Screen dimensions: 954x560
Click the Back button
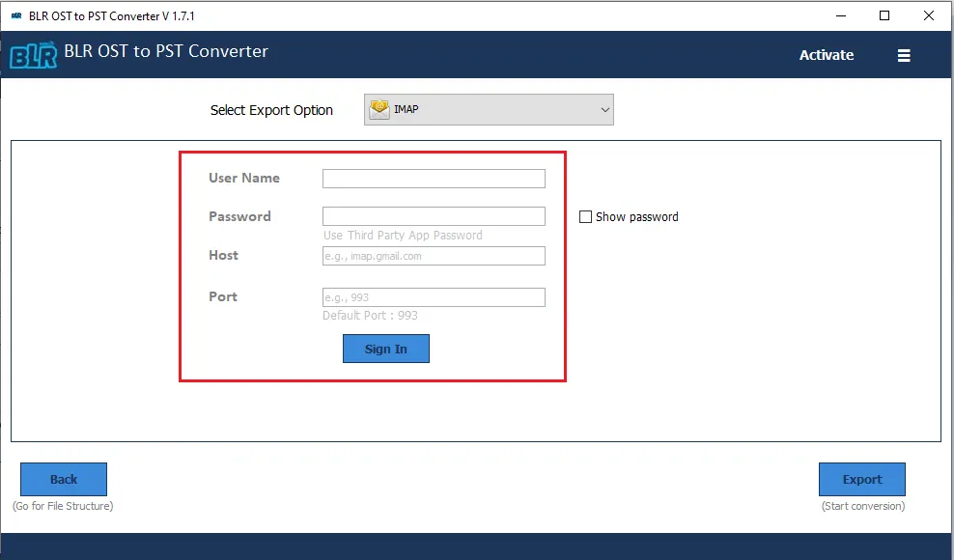pos(63,479)
